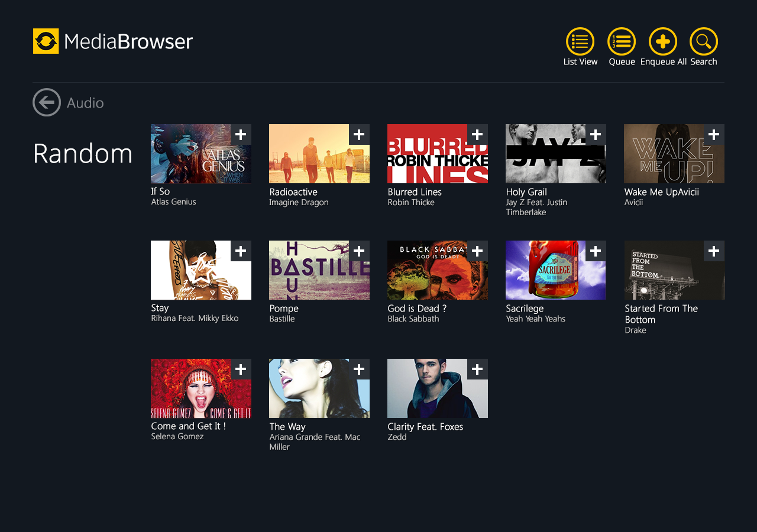
Task: Choose the Holy Grail album cover
Action: pos(556,154)
